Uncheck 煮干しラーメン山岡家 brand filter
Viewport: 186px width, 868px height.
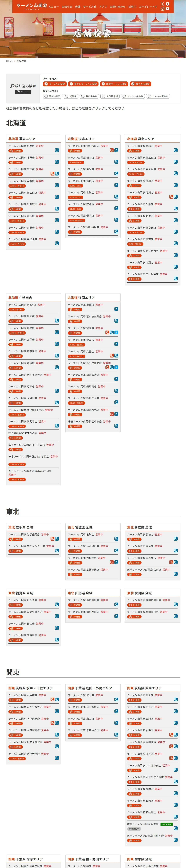click(83, 84)
